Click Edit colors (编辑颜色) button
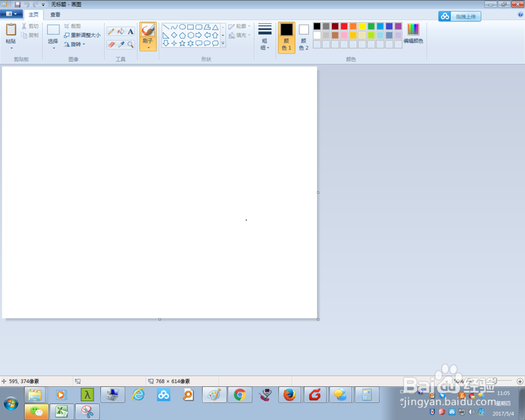This screenshot has height=420, width=525. point(413,34)
